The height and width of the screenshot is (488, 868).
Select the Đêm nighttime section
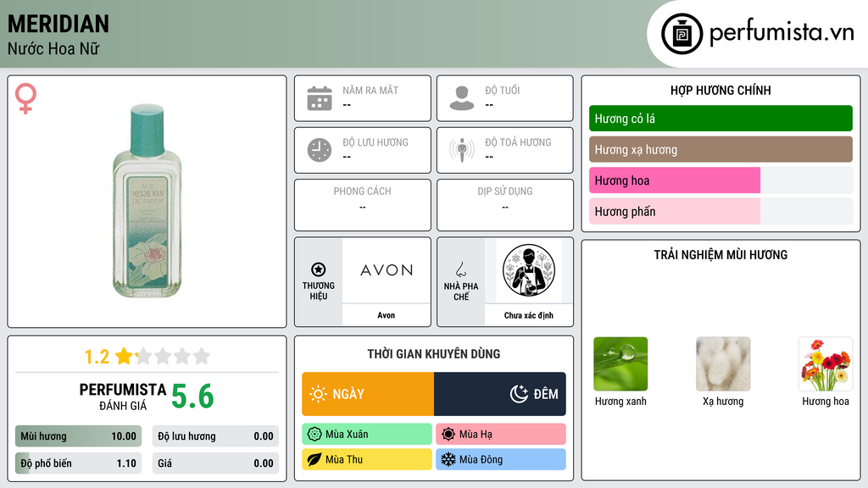[500, 394]
